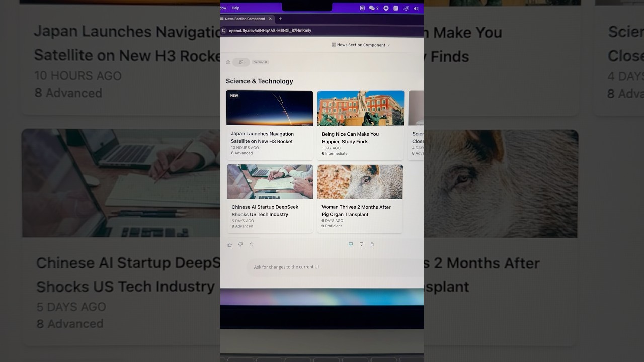Open the Version 0 selector
Screen dimensions: 644x362
[x=260, y=62]
